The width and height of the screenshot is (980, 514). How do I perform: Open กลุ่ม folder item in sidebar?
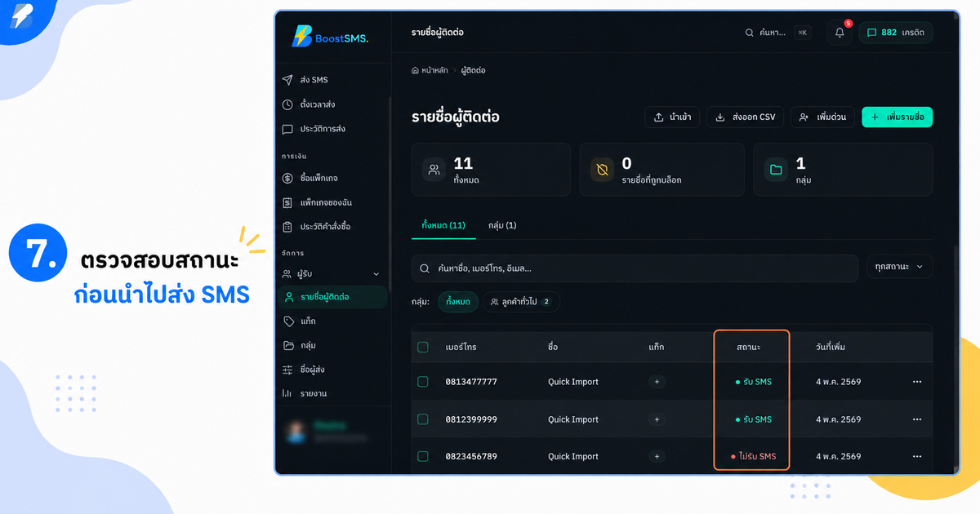coord(299,345)
